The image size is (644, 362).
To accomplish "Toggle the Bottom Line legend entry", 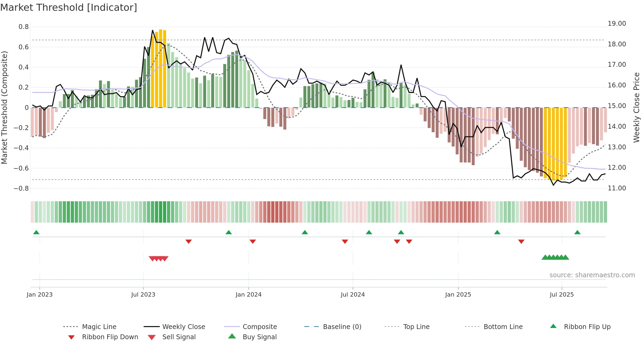I will (494, 327).
